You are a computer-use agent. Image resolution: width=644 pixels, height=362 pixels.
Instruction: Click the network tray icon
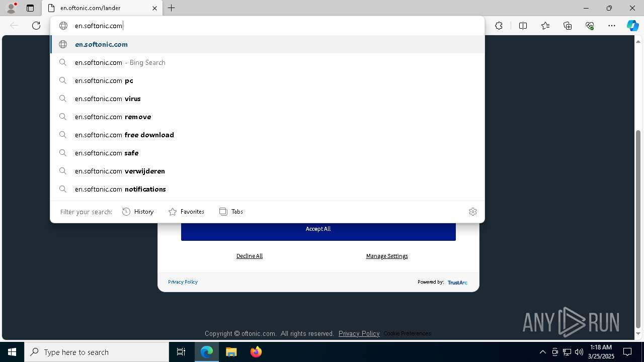[x=567, y=352]
